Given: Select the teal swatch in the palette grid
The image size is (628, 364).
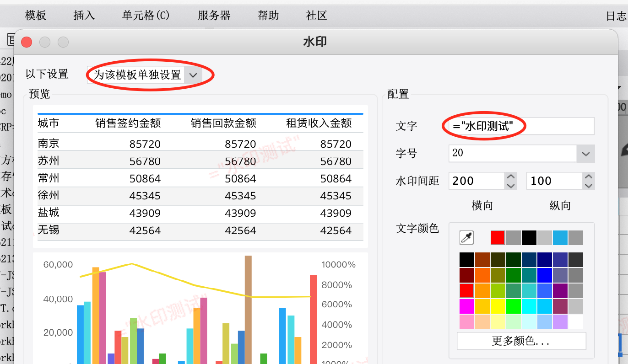Looking at the screenshot, I should (x=529, y=275).
